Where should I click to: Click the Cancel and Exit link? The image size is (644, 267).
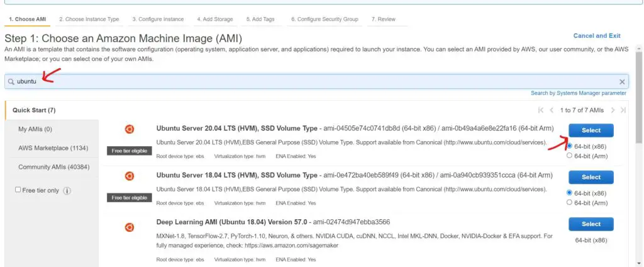click(x=597, y=36)
